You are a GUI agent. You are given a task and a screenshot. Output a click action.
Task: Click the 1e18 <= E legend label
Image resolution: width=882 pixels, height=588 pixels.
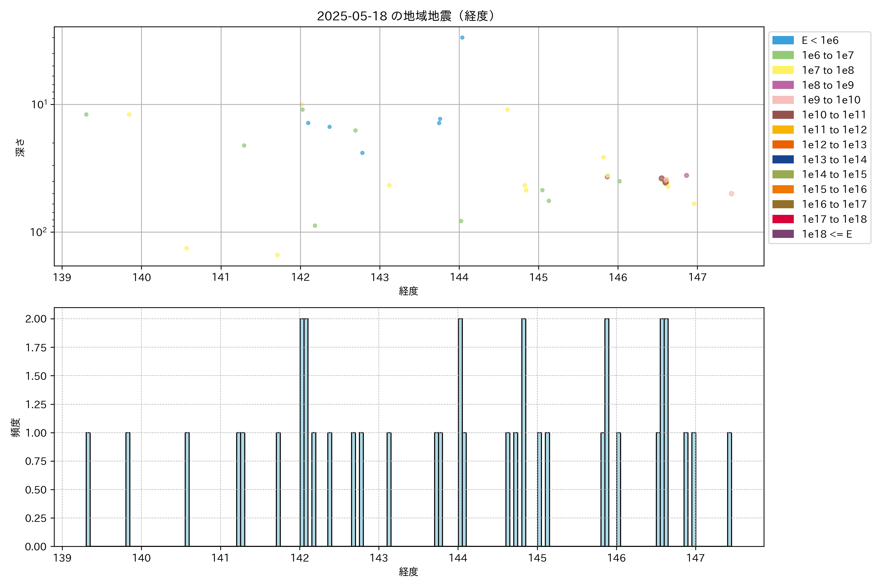827,234
